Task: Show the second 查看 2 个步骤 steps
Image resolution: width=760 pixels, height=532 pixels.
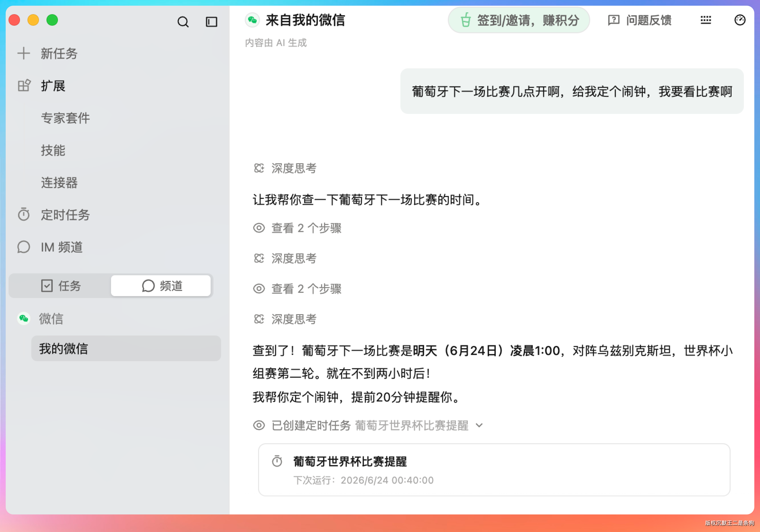Action: point(298,289)
